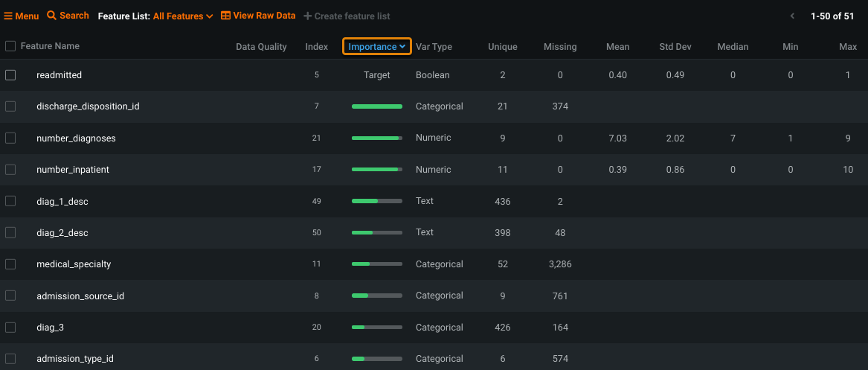The width and height of the screenshot is (868, 370).
Task: Click the plus icon for Create feature list
Action: [309, 16]
